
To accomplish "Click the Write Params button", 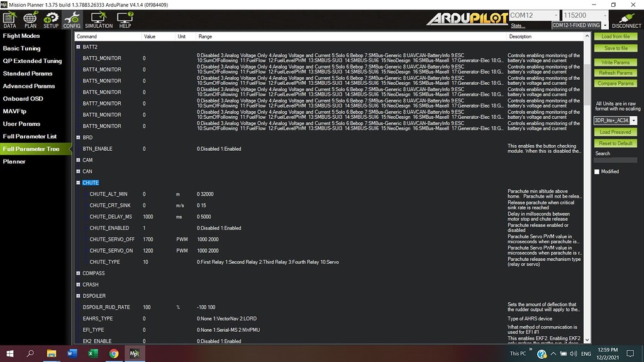I will coord(616,63).
